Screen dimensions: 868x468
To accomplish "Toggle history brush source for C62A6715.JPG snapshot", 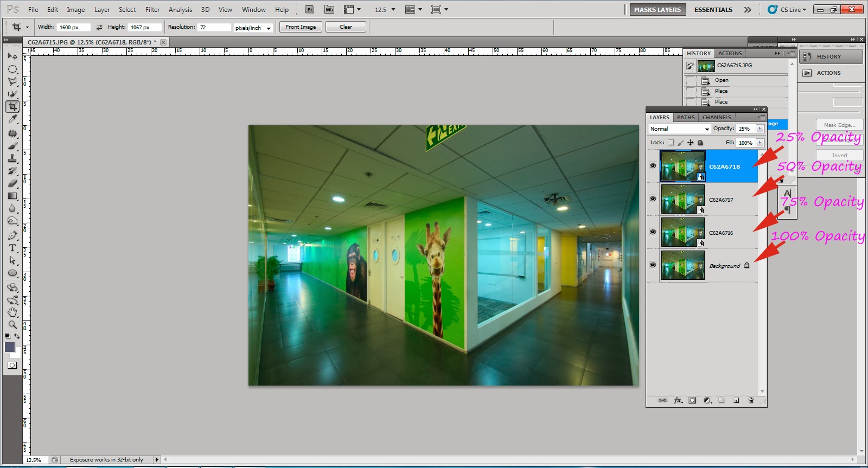I will 690,66.
